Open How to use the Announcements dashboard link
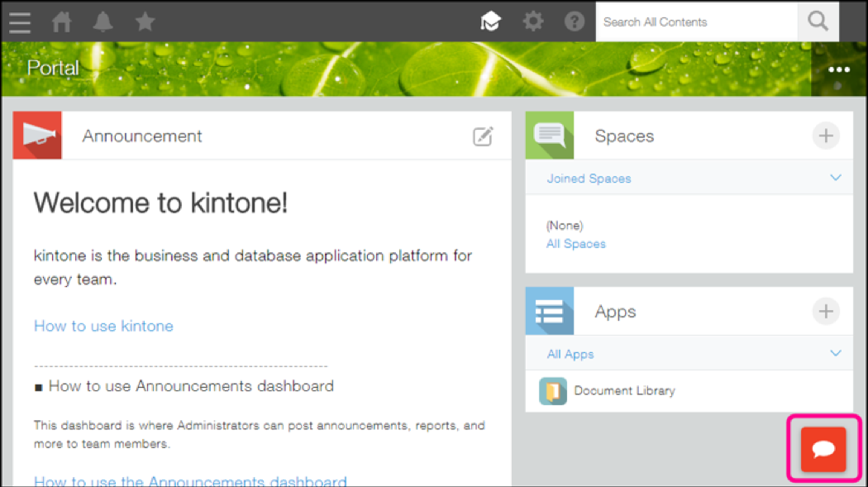868x487 pixels. [x=190, y=480]
